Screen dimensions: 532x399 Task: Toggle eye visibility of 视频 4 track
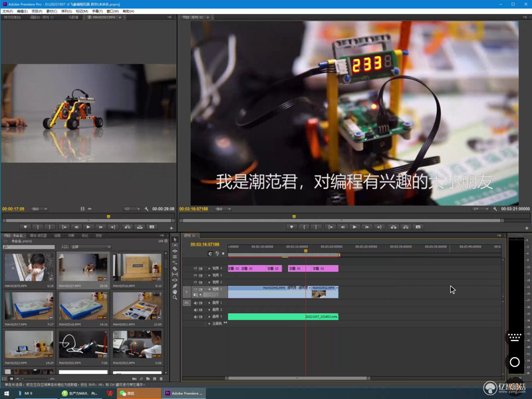coord(195,269)
